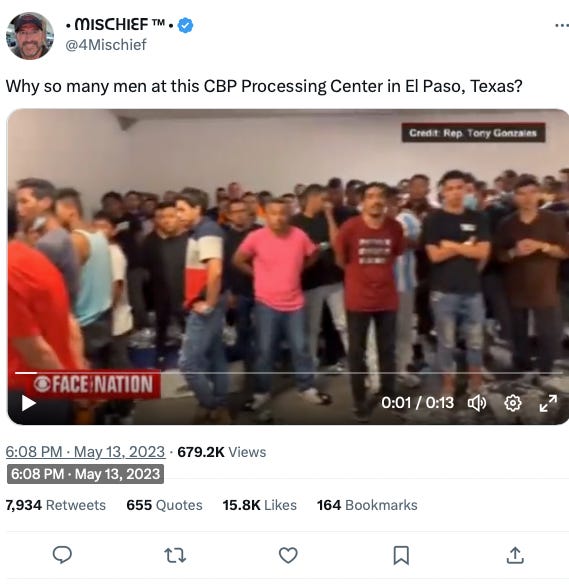Seek along the video progress bar
The height and width of the screenshot is (585, 569).
[289, 373]
